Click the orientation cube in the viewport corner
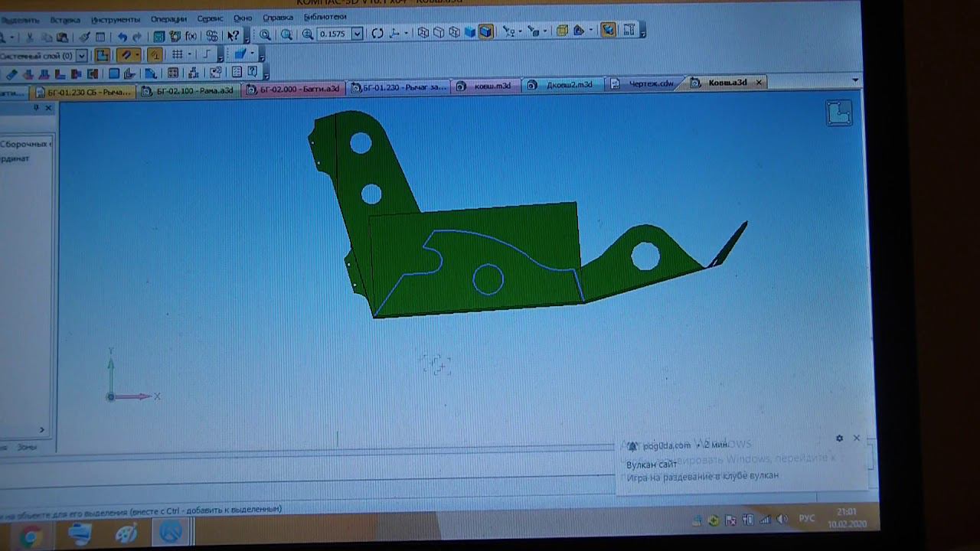This screenshot has height=551, width=980. click(x=839, y=113)
